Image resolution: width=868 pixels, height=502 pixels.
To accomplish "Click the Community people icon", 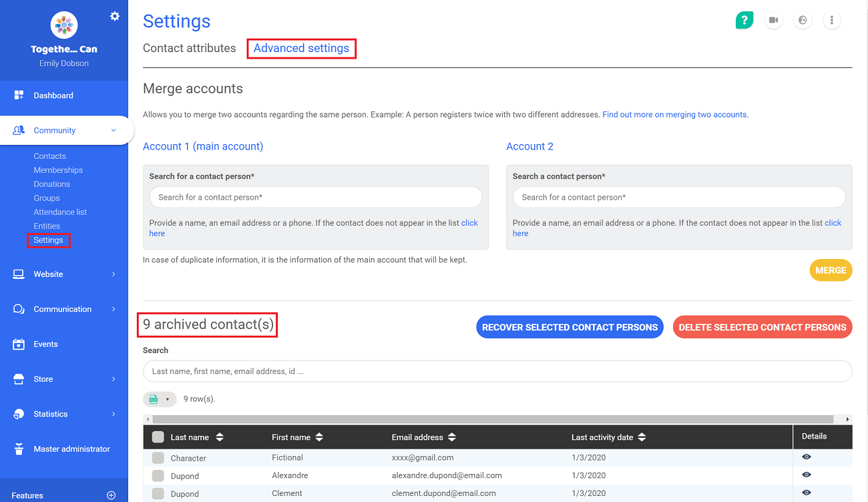I will [x=19, y=130].
